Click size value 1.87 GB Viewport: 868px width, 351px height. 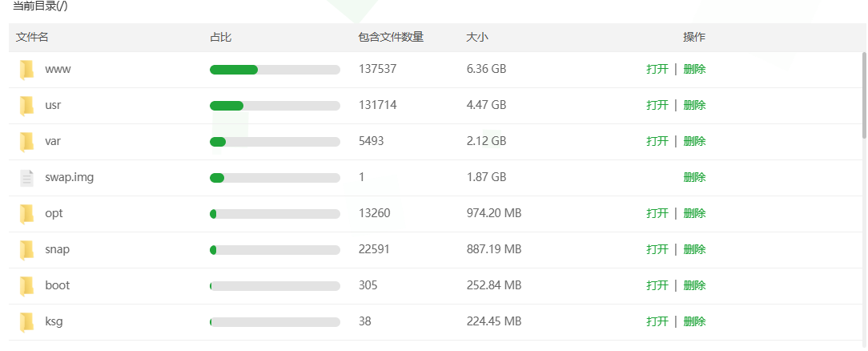pos(486,177)
